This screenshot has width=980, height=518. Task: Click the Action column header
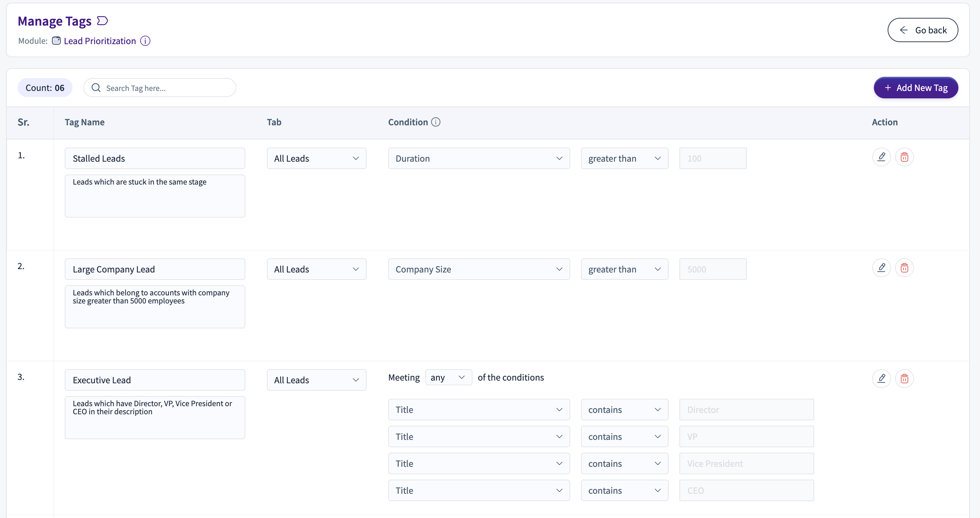(x=885, y=122)
